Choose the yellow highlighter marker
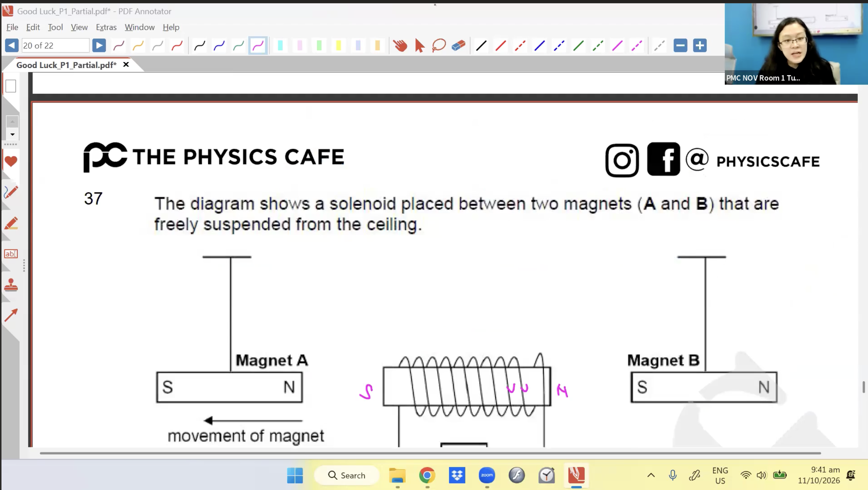 pyautogui.click(x=338, y=46)
